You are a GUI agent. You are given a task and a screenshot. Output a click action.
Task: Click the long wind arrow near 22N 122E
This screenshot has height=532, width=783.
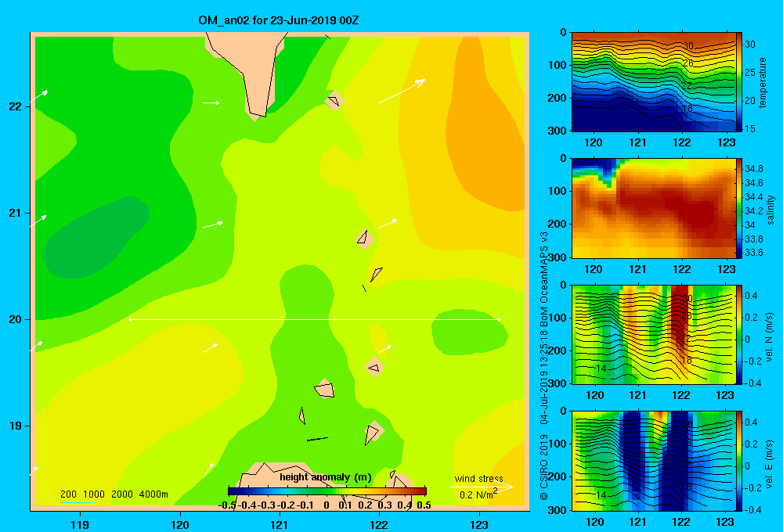(x=402, y=91)
